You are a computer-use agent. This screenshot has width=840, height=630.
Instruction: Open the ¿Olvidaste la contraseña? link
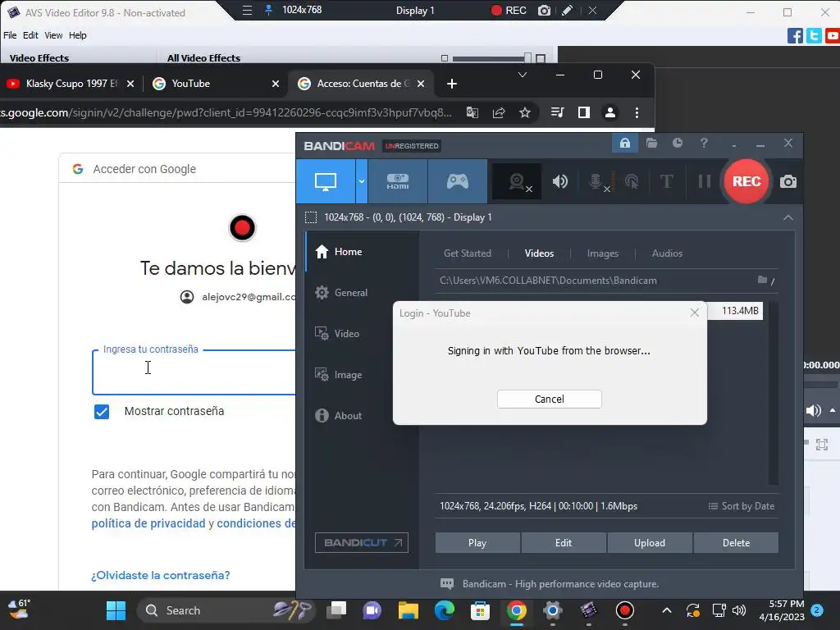tap(160, 575)
